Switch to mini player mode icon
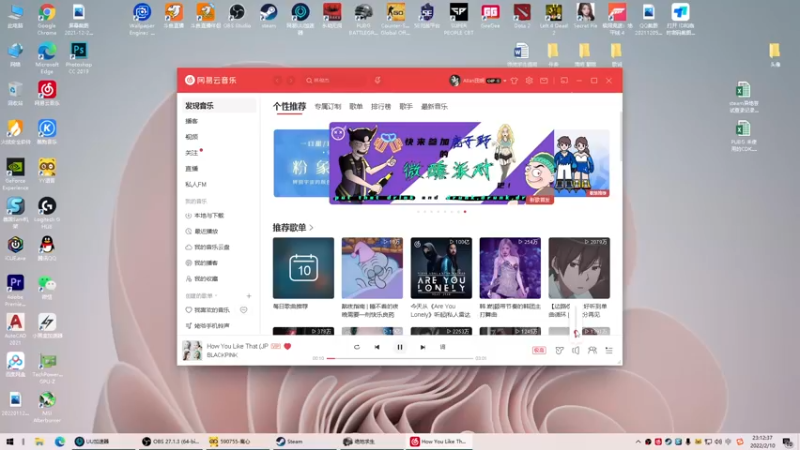Viewport: 800px width, 450px height. (564, 81)
